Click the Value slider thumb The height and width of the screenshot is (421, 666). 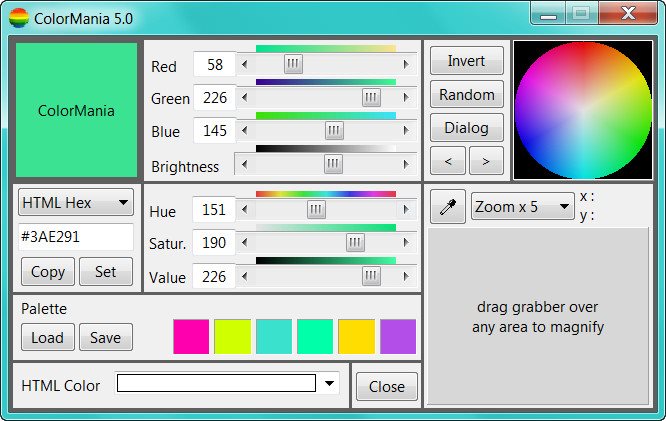pos(371,277)
